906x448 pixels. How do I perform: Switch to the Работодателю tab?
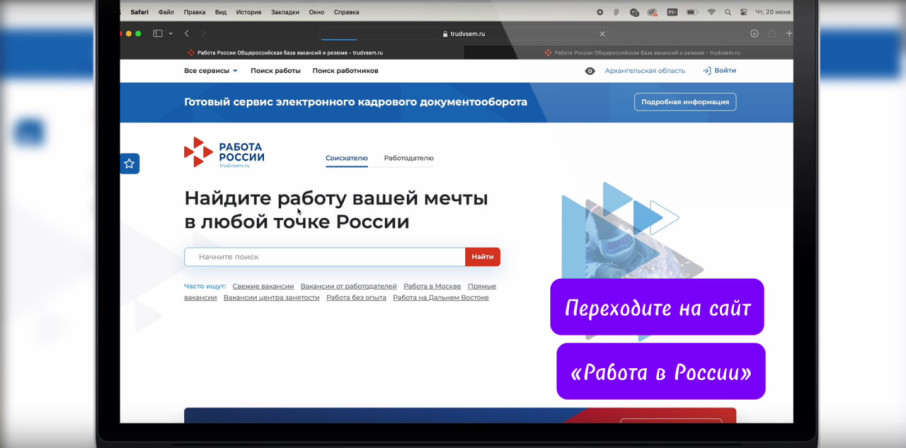[x=409, y=158]
